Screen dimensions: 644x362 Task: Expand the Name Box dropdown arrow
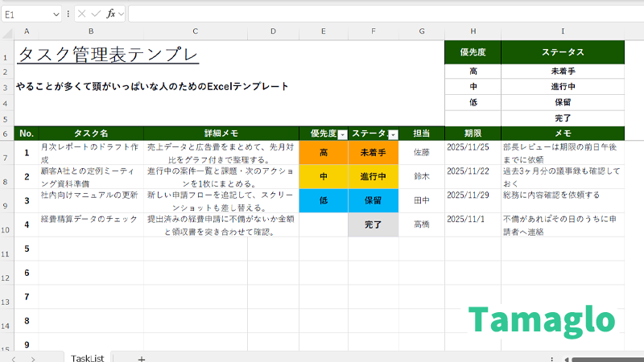[x=55, y=14]
